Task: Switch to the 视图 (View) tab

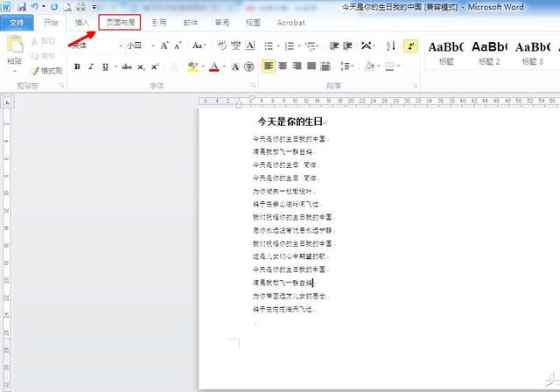Action: [x=253, y=23]
